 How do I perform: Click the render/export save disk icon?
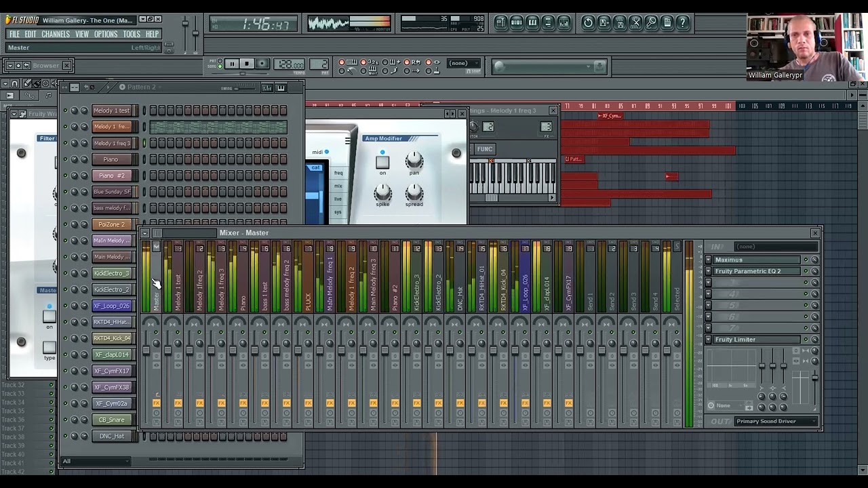pyautogui.click(x=620, y=22)
